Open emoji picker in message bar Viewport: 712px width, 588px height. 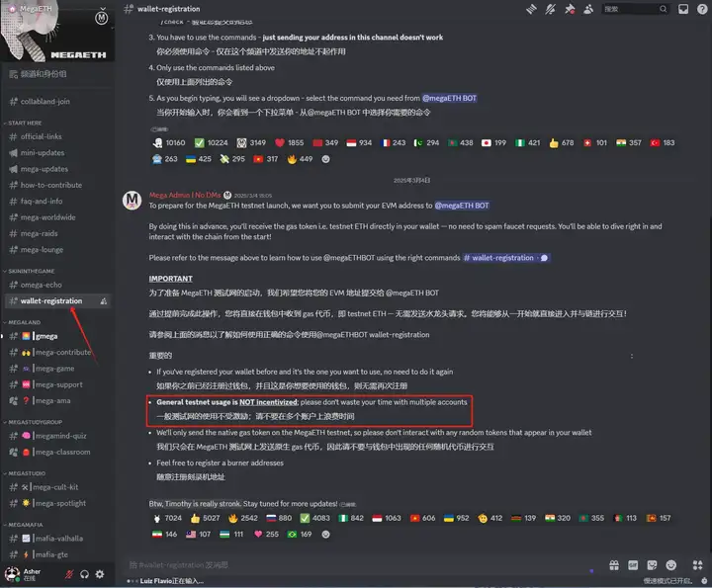click(x=671, y=565)
